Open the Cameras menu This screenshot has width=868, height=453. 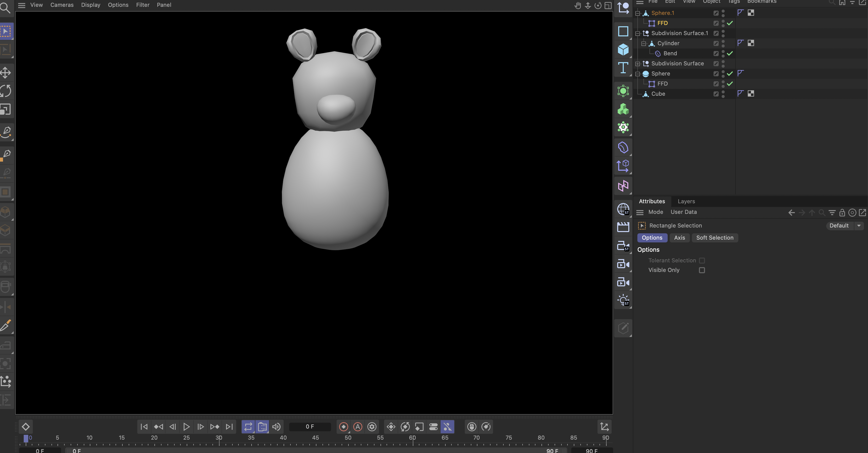[62, 5]
